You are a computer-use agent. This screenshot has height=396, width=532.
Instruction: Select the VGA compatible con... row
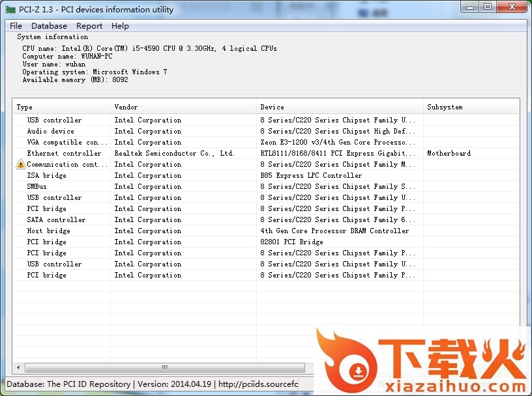266,143
